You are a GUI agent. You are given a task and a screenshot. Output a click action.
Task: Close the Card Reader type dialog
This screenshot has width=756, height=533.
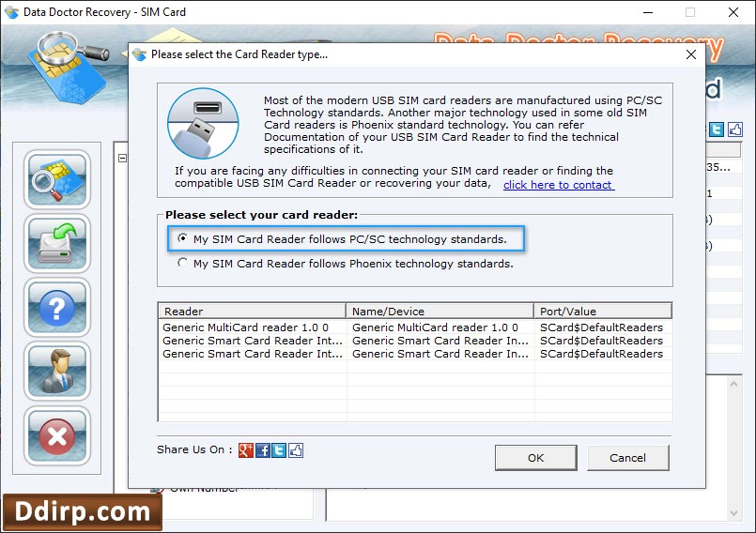(x=691, y=54)
